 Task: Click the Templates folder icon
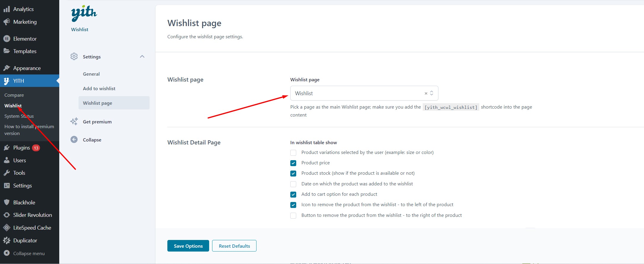click(7, 51)
